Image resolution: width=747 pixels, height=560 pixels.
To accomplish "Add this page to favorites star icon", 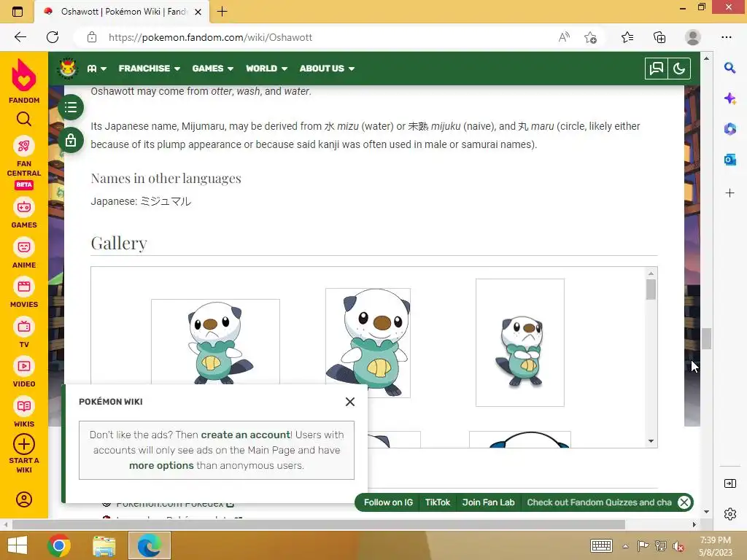I will [x=590, y=37].
